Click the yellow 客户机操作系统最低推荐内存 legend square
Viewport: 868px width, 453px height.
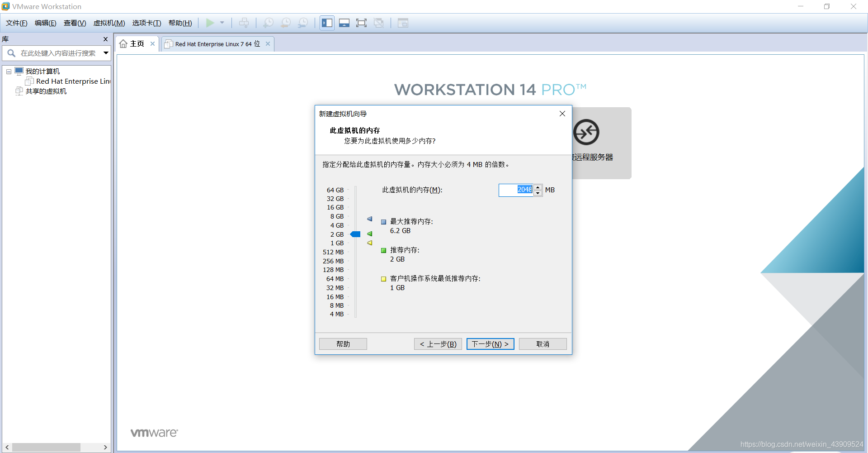[x=383, y=279]
